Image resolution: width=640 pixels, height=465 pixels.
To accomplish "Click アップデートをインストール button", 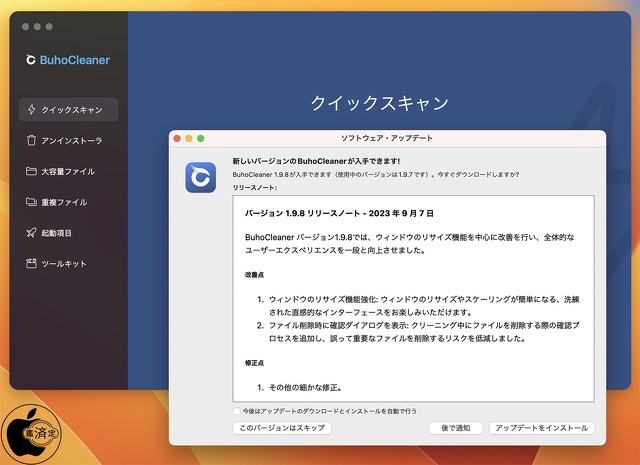I will click(542, 428).
